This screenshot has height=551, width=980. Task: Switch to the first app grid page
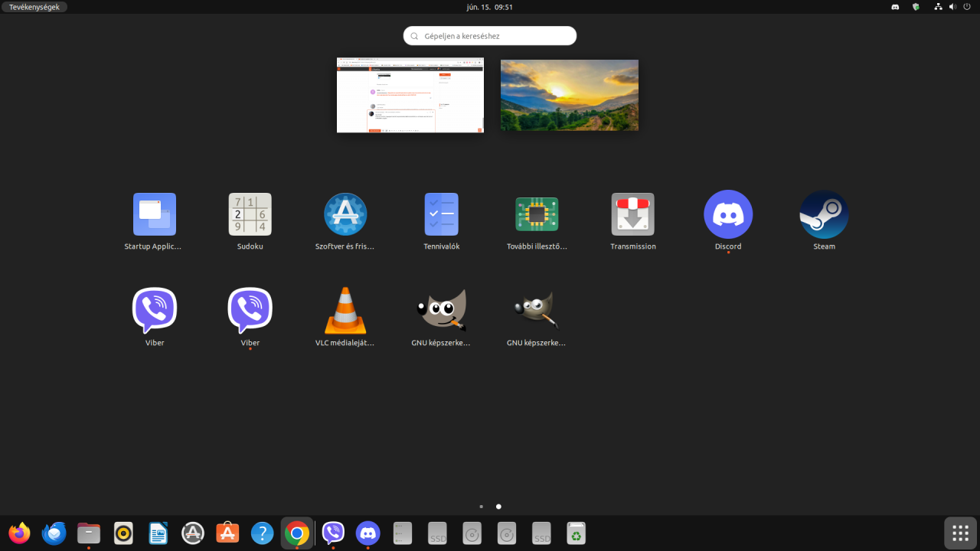481,507
